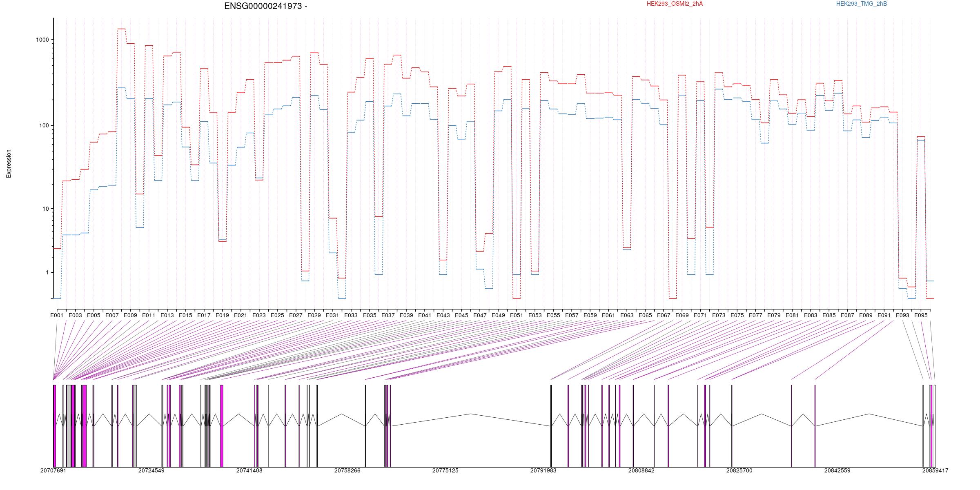The height and width of the screenshot is (490, 980).
Task: Click exon label E075
Action: point(737,315)
